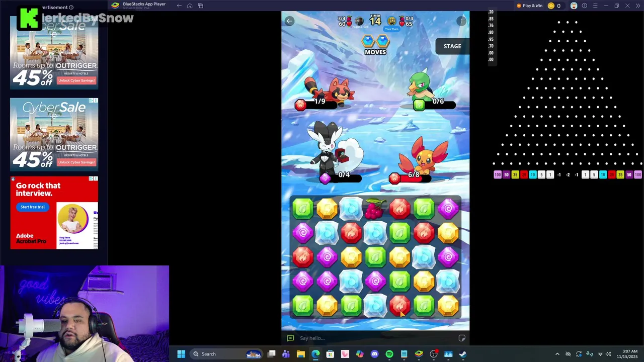This screenshot has width=644, height=362.
Task: Open BlueStacks help question mark
Action: [x=584, y=6]
